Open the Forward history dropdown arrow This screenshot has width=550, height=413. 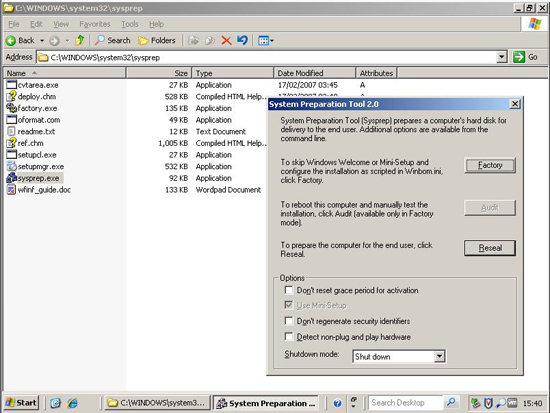(67, 41)
